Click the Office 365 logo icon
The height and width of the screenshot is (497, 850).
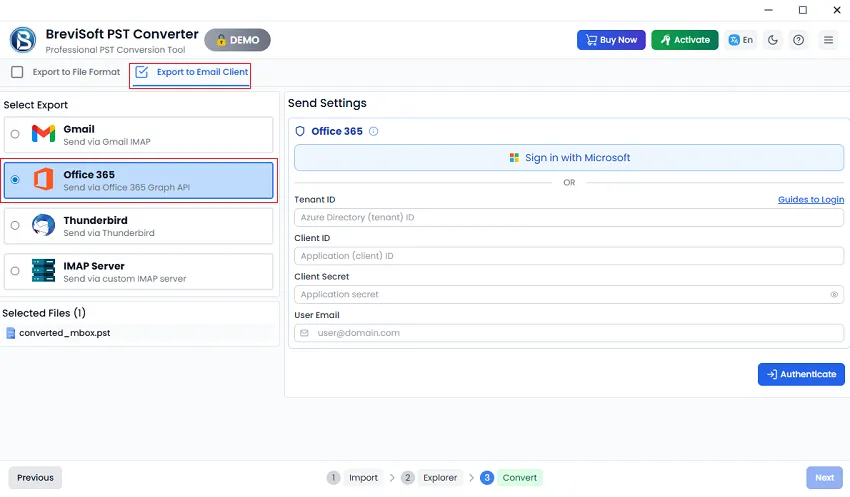tap(43, 179)
